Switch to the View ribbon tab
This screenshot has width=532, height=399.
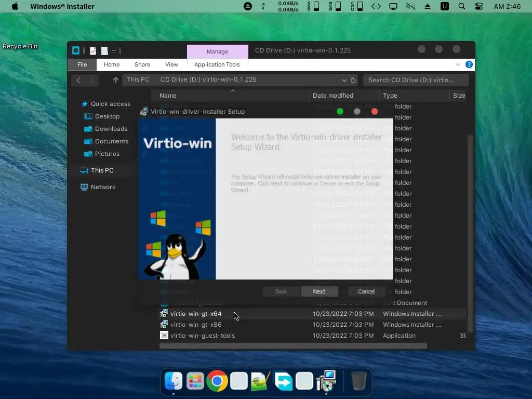171,64
